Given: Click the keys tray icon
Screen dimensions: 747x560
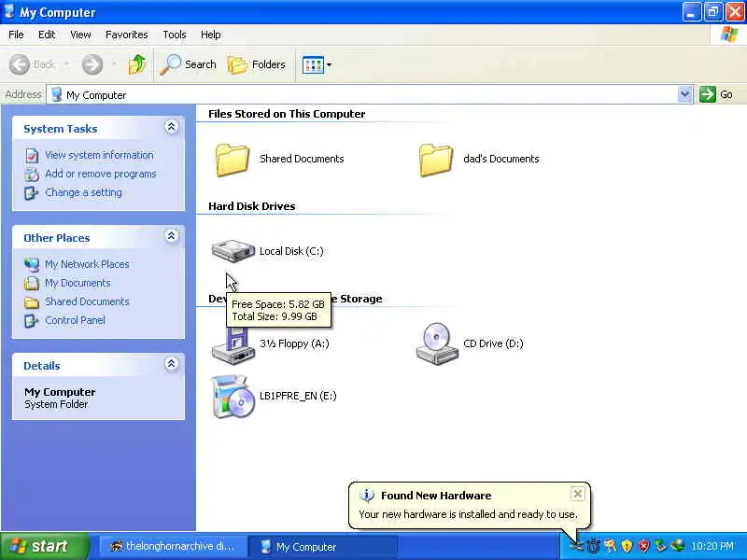Looking at the screenshot, I should (611, 546).
